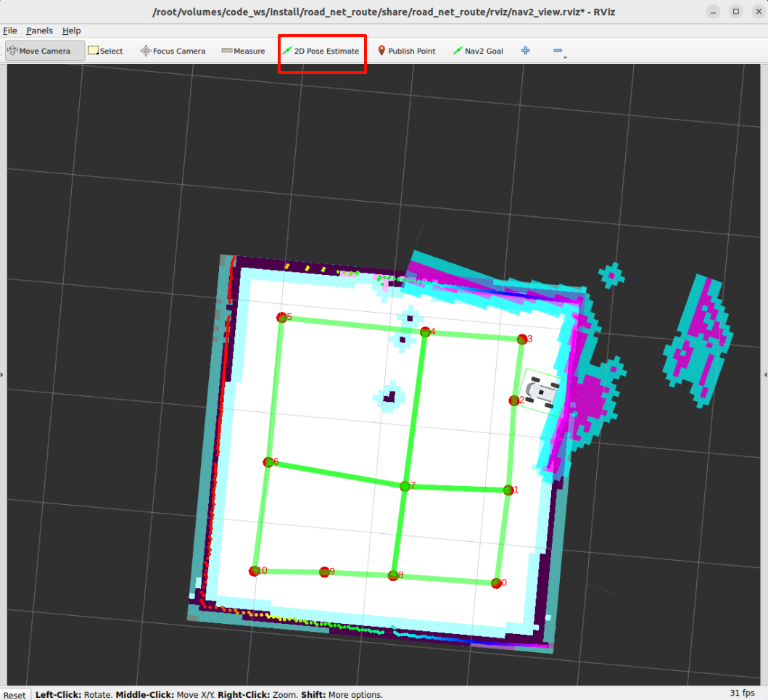The width and height of the screenshot is (768, 700).
Task: Choose the Focus Camera tool
Action: [173, 51]
